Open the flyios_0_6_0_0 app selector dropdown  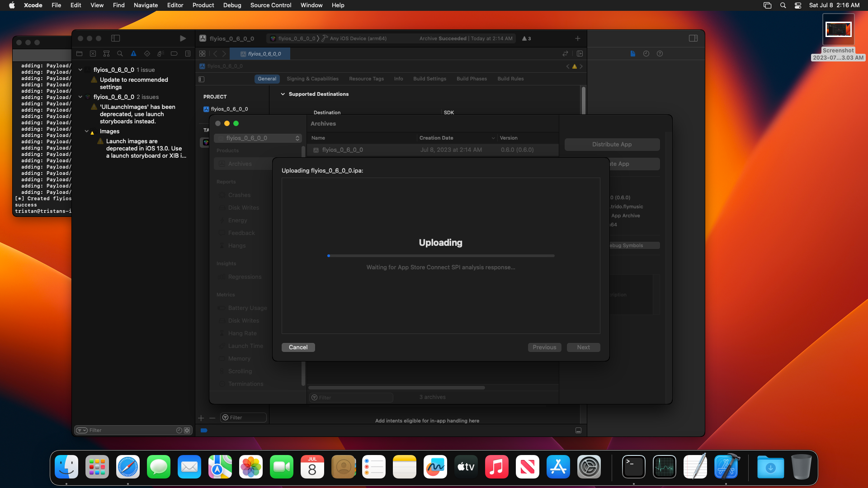(x=259, y=138)
